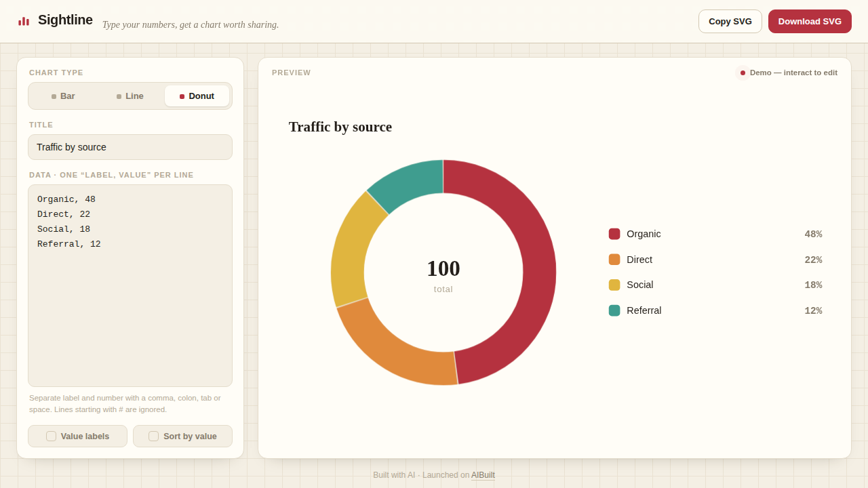Click the Sightline bar-chart logo icon
Viewport: 868px width, 488px height.
click(24, 21)
